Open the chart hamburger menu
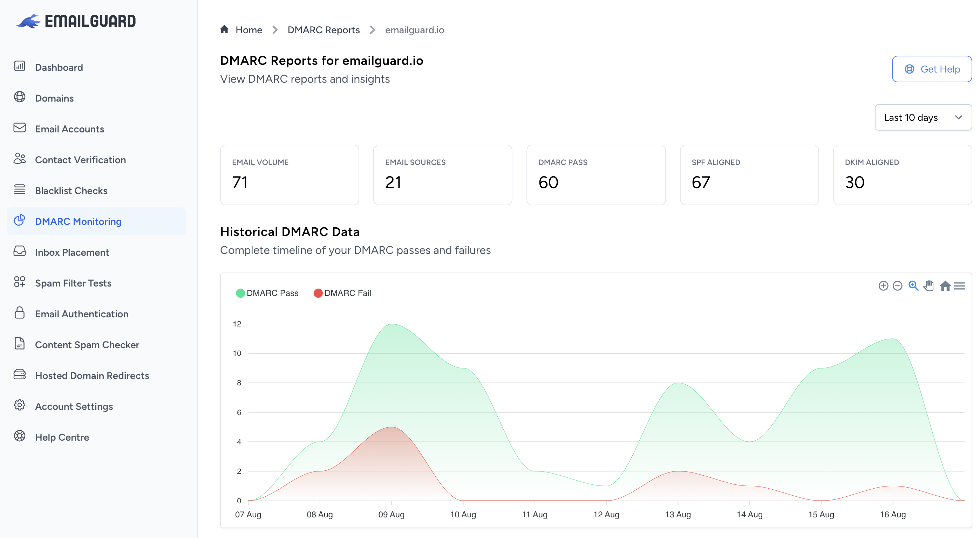The width and height of the screenshot is (980, 538). (x=960, y=286)
